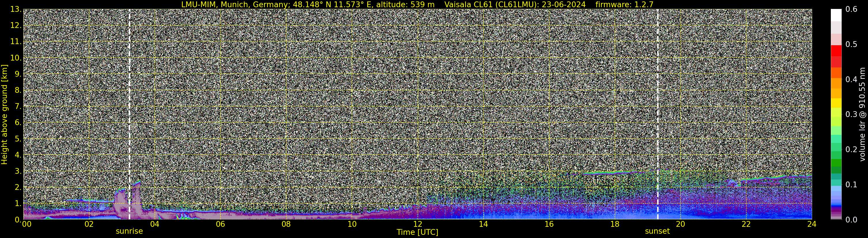The image size is (868, 238).
Task: Click the time axis tick label '12'
Action: coord(417,224)
